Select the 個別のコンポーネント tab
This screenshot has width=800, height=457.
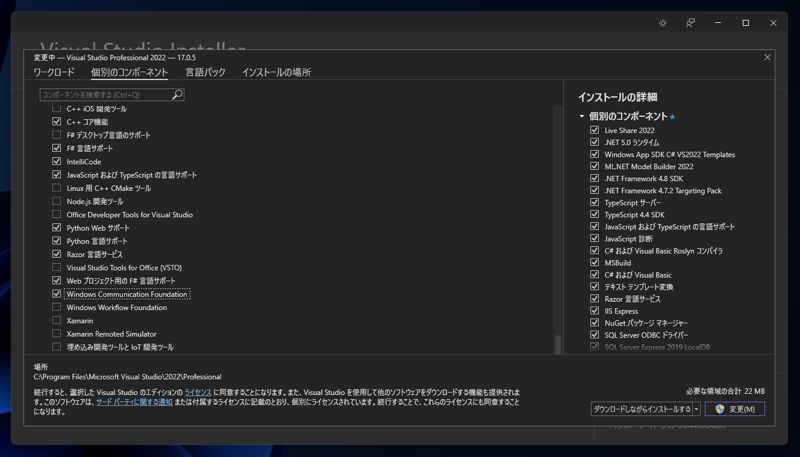[x=129, y=72]
